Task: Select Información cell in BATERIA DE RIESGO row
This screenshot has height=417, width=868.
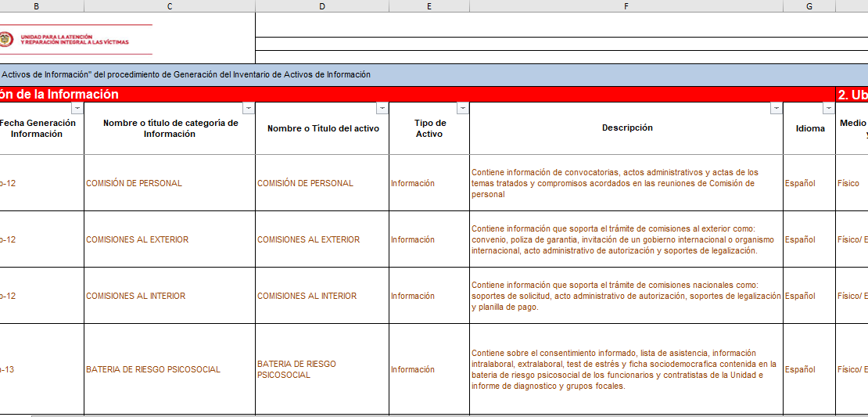Action: click(x=429, y=369)
